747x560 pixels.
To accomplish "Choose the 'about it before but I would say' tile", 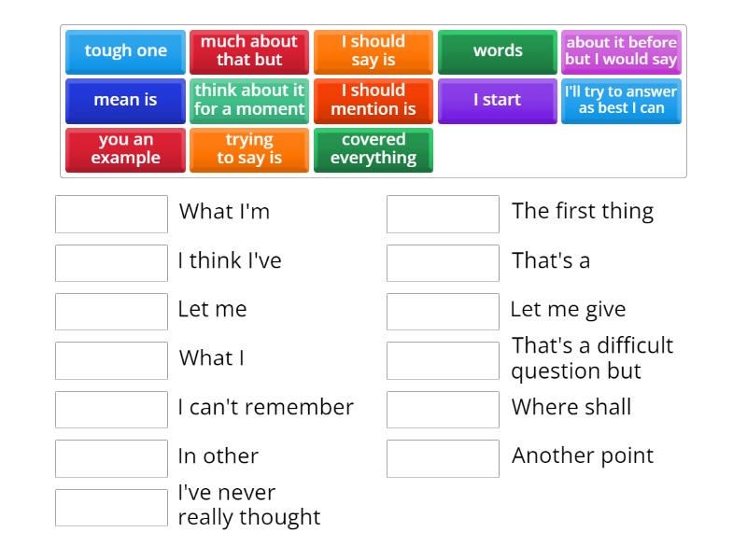I will click(621, 51).
